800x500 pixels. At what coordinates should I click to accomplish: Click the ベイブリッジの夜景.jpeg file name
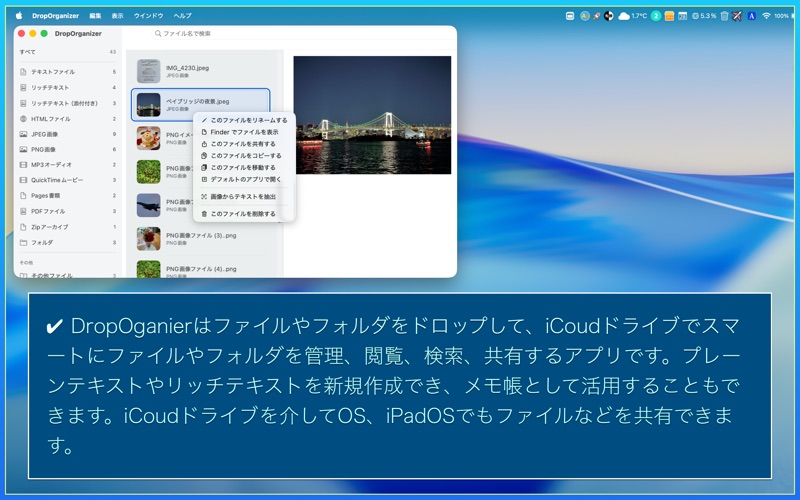click(x=197, y=102)
